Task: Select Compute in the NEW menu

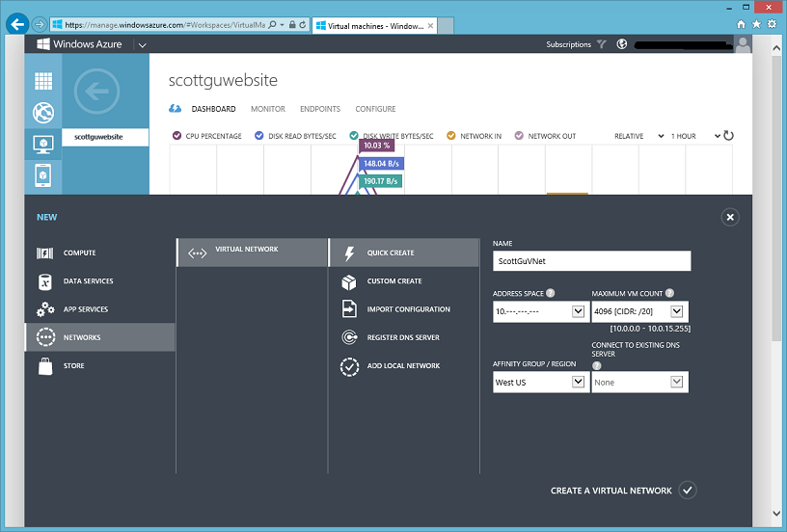Action: (x=100, y=253)
